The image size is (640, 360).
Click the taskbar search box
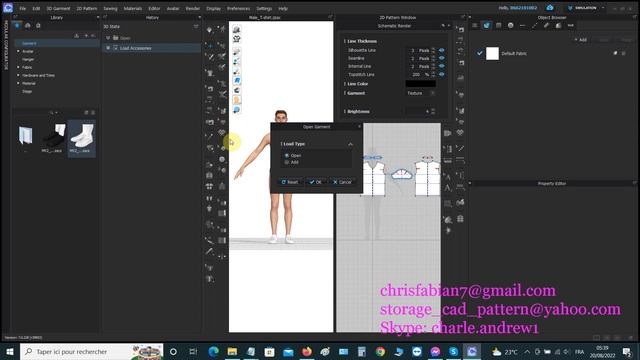coord(91,351)
